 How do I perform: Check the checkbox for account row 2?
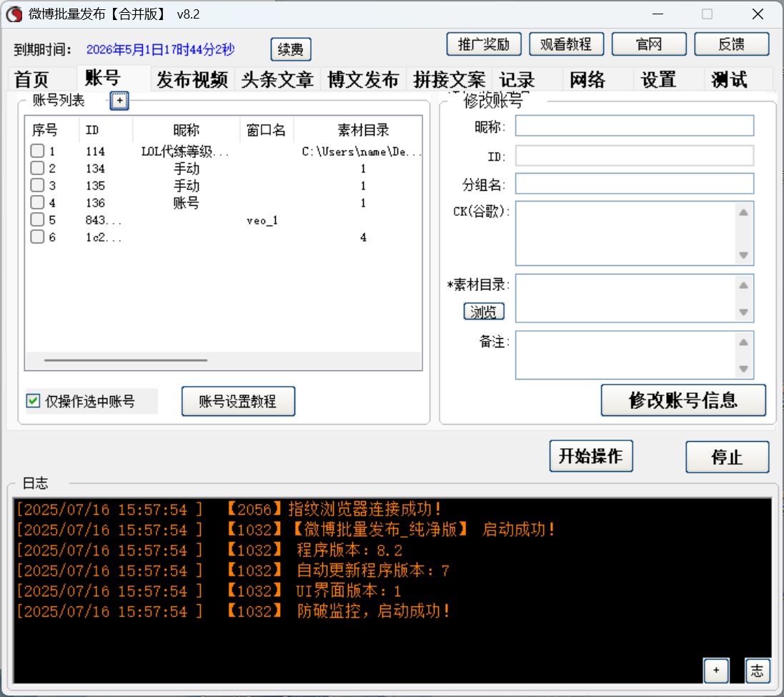[37, 168]
